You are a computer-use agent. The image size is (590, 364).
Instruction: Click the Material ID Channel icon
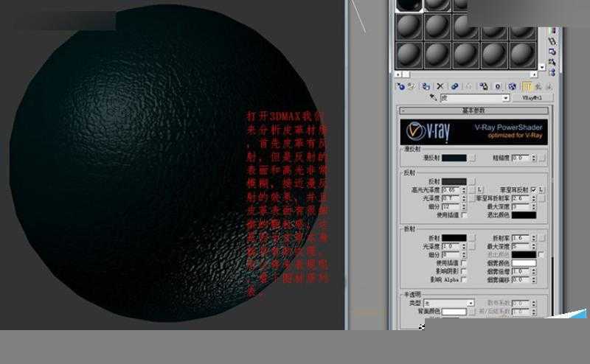pyautogui.click(x=498, y=87)
